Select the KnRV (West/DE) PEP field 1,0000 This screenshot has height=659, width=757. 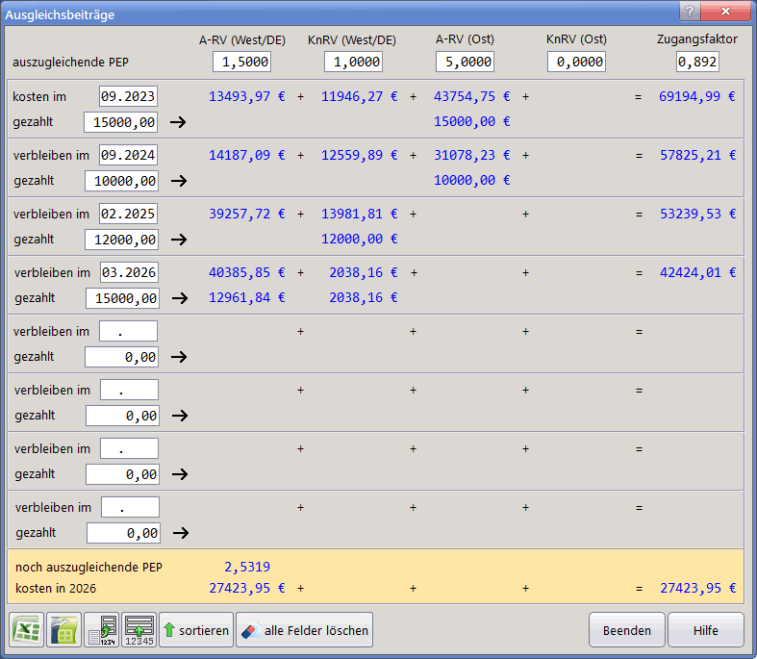352,62
